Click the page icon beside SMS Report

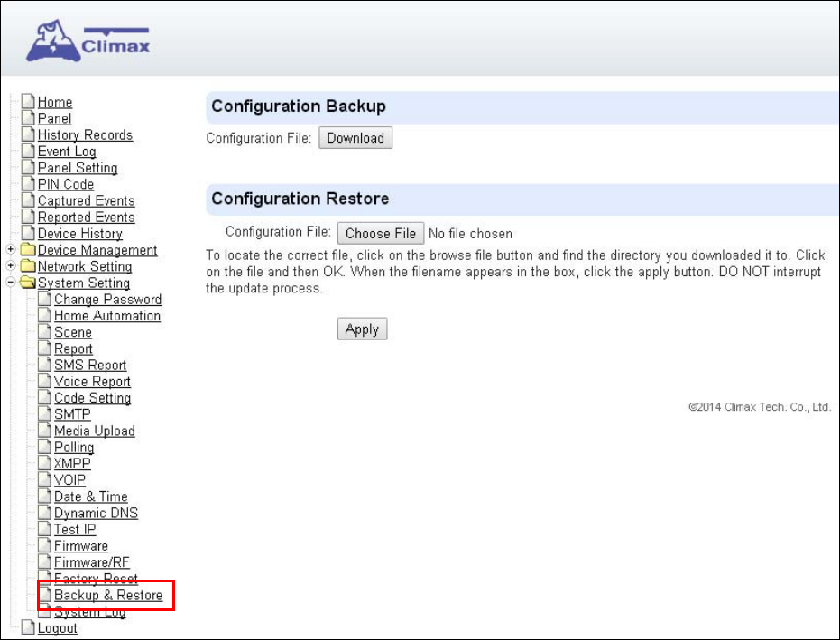coord(45,365)
